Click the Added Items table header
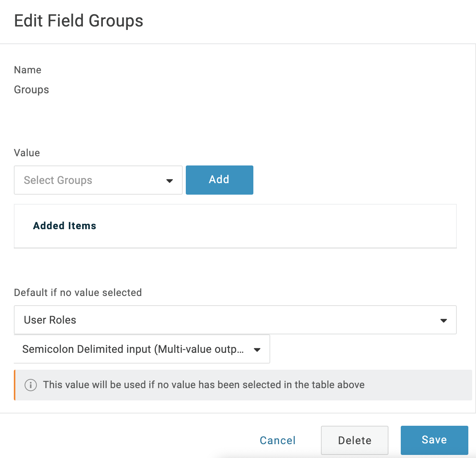This screenshot has height=458, width=476. (x=64, y=226)
